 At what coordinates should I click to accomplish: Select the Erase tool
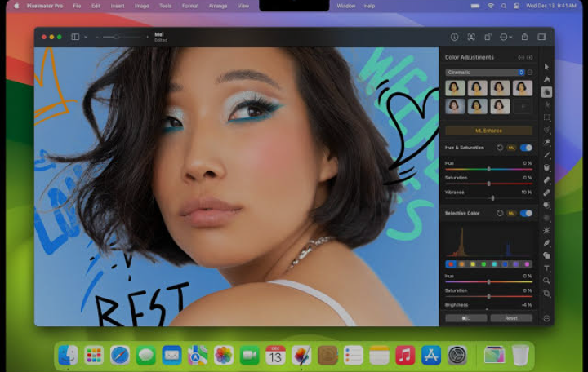coord(546,179)
